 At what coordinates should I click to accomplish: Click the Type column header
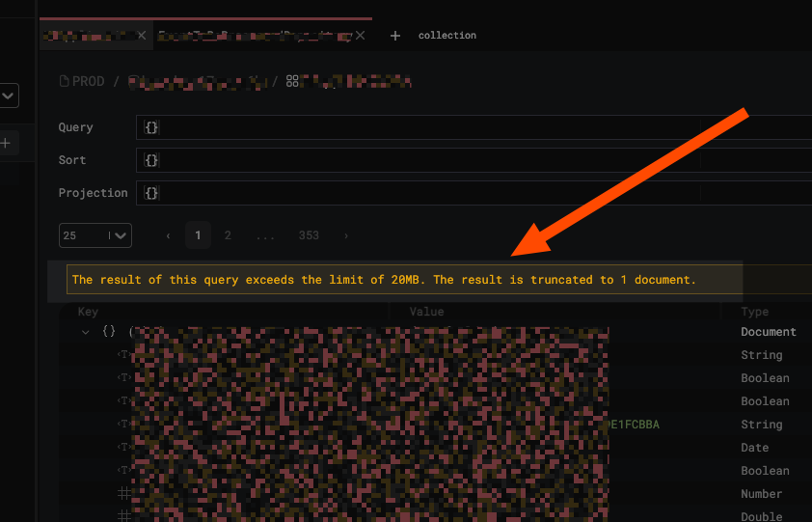754,312
